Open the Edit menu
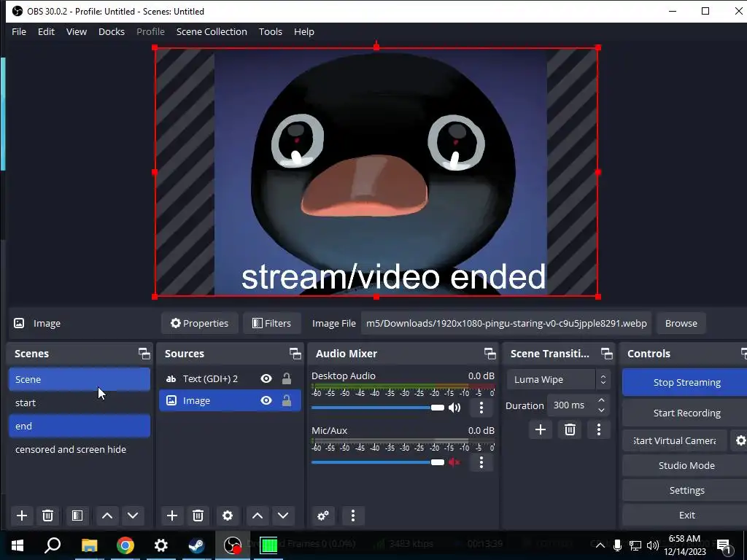Image resolution: width=747 pixels, height=560 pixels. 46,31
